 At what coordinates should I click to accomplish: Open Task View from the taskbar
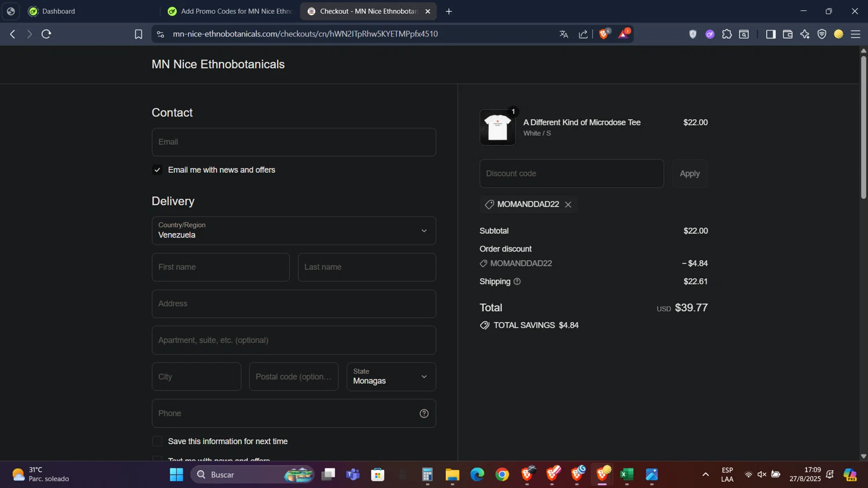329,475
